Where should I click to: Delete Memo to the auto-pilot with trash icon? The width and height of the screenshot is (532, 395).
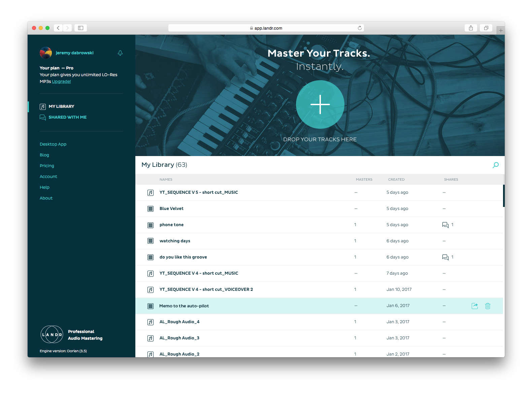(x=488, y=306)
